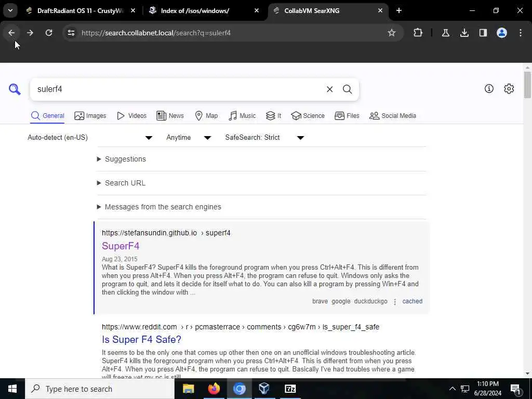This screenshot has width=532, height=399.
Task: Select the News search category
Action: point(170,116)
